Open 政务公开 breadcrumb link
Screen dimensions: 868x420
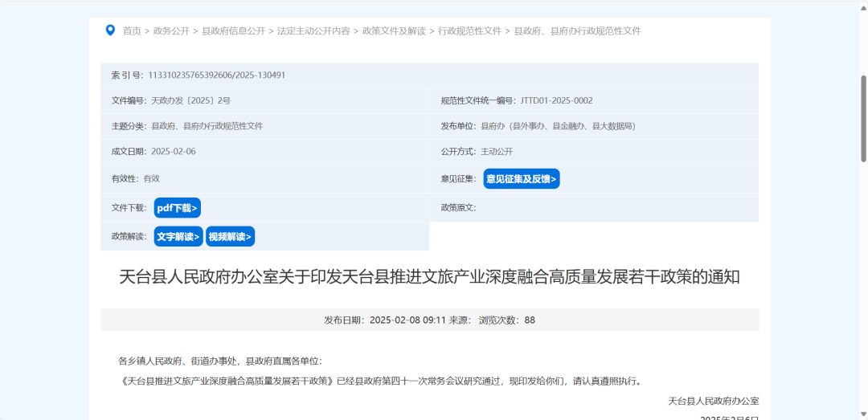171,31
